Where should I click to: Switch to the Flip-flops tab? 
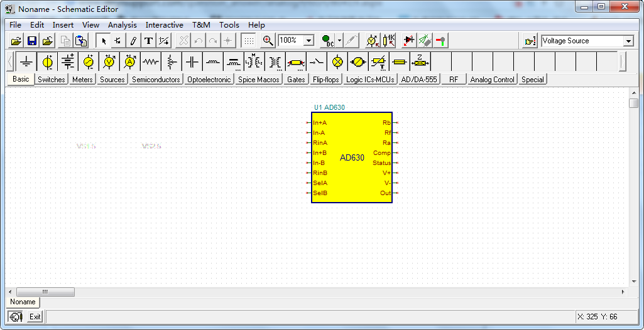pos(325,80)
